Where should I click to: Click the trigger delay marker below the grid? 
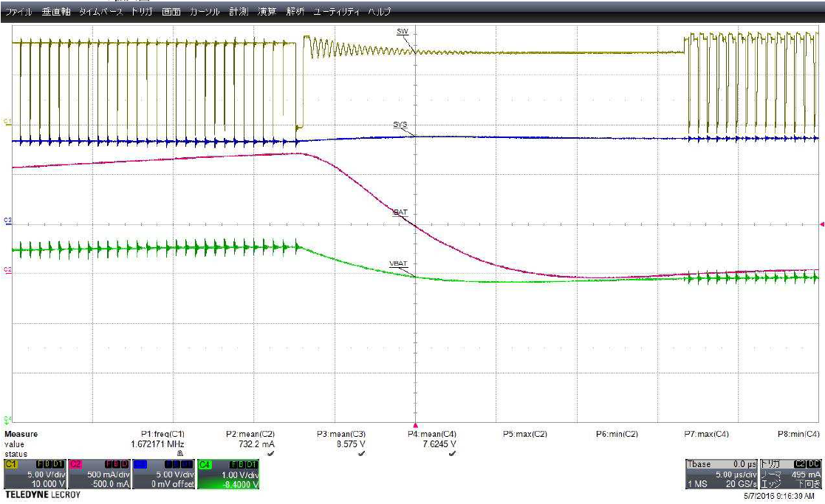415,425
